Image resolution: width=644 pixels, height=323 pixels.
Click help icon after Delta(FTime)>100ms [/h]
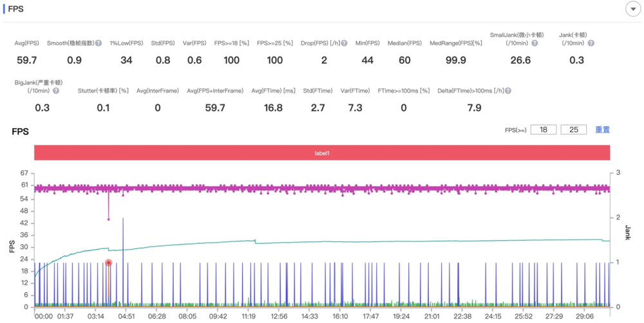[x=508, y=91]
